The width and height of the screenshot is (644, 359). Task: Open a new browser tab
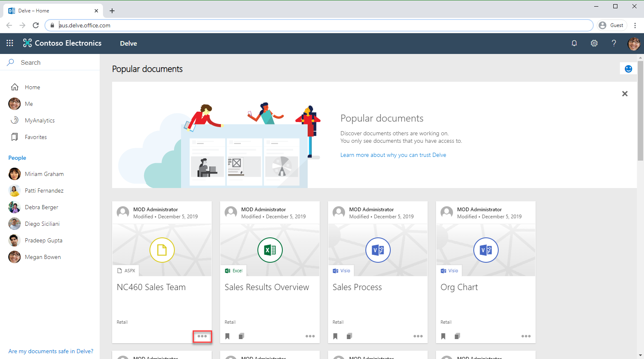pyautogui.click(x=112, y=11)
